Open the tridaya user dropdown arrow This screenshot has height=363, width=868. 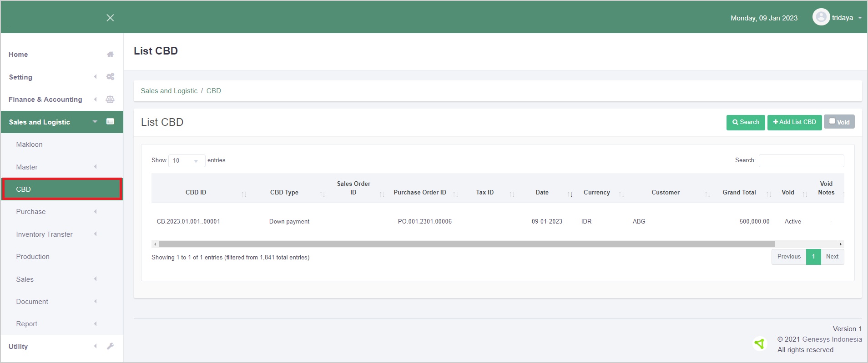click(860, 18)
